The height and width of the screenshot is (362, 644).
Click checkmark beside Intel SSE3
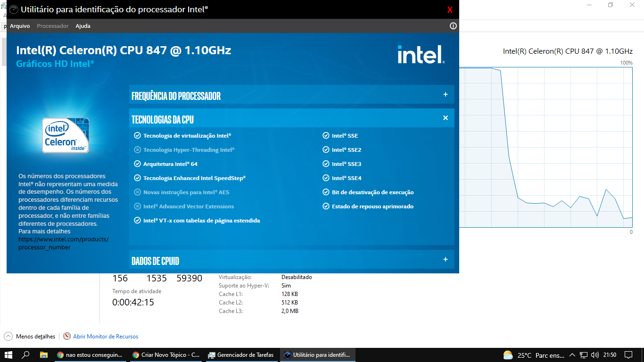(326, 164)
